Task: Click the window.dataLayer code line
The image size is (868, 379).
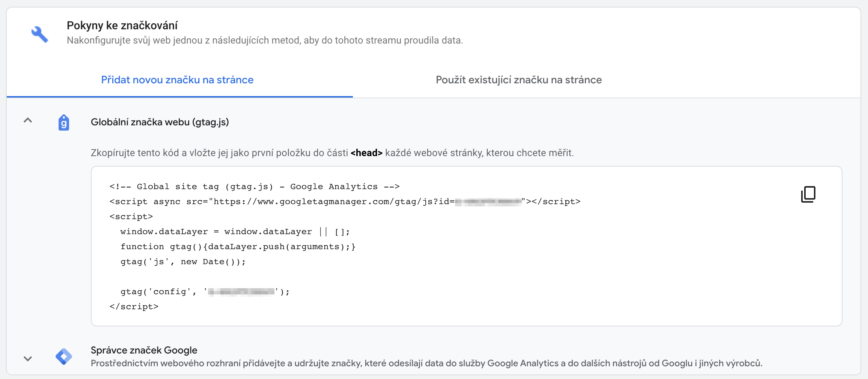Action: click(x=235, y=232)
